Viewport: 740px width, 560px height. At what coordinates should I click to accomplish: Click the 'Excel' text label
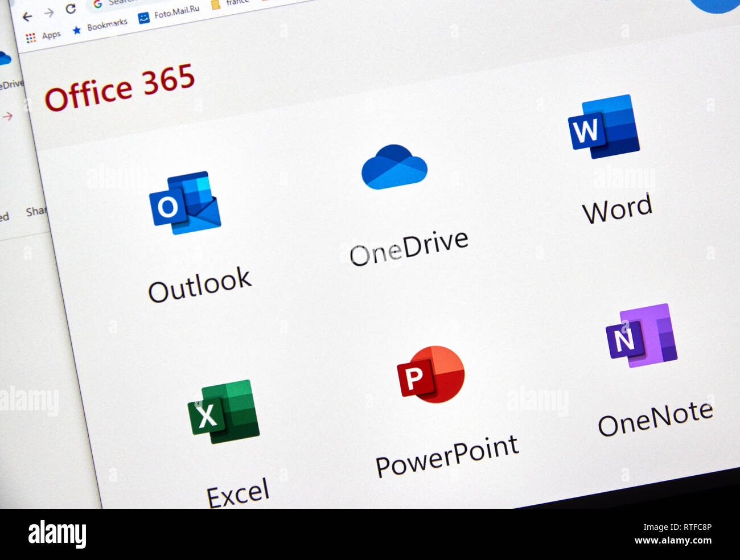click(x=237, y=493)
